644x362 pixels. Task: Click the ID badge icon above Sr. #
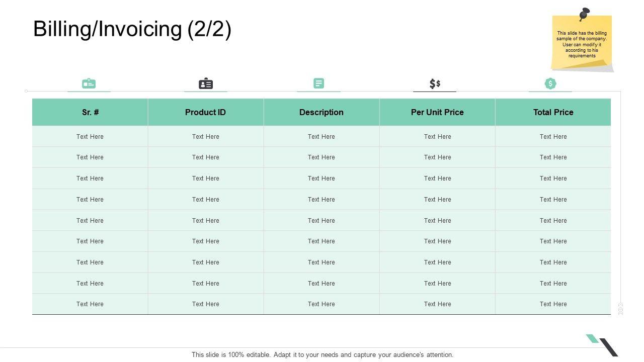89,83
